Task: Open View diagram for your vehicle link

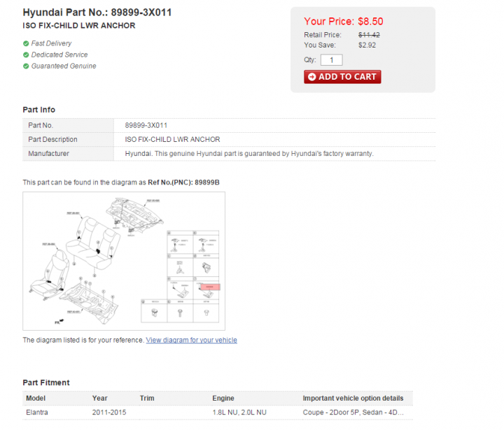Action: [x=192, y=340]
